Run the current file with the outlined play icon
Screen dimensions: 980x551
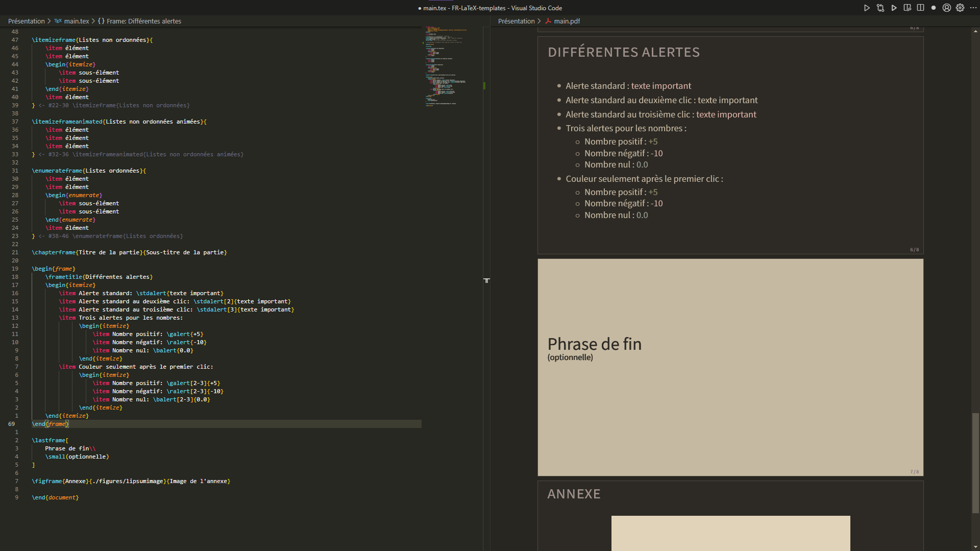[x=867, y=8]
